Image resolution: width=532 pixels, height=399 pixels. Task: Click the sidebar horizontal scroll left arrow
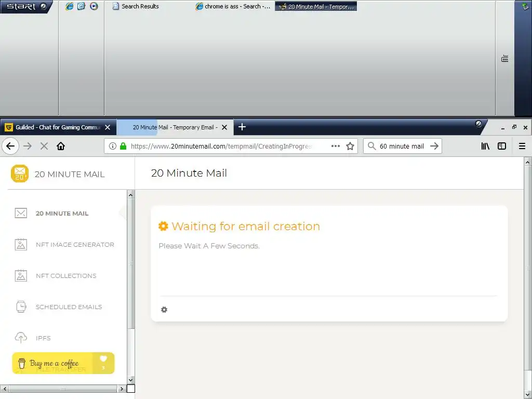tap(4, 389)
